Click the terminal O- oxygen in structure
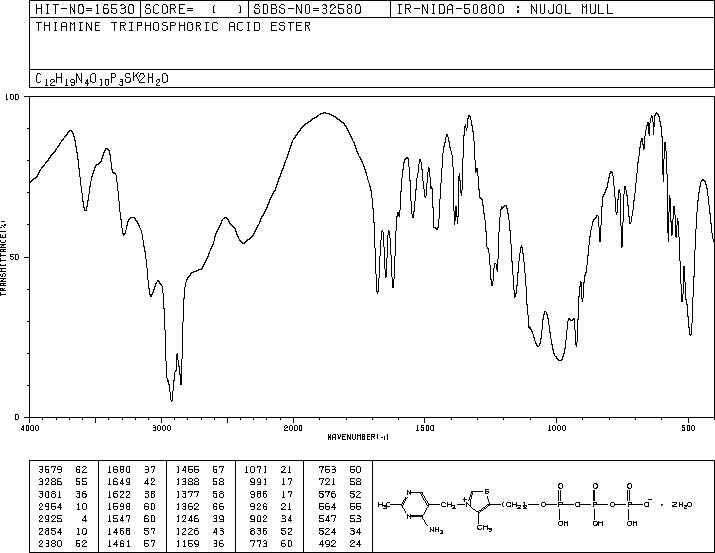715x553 pixels. pos(648,504)
